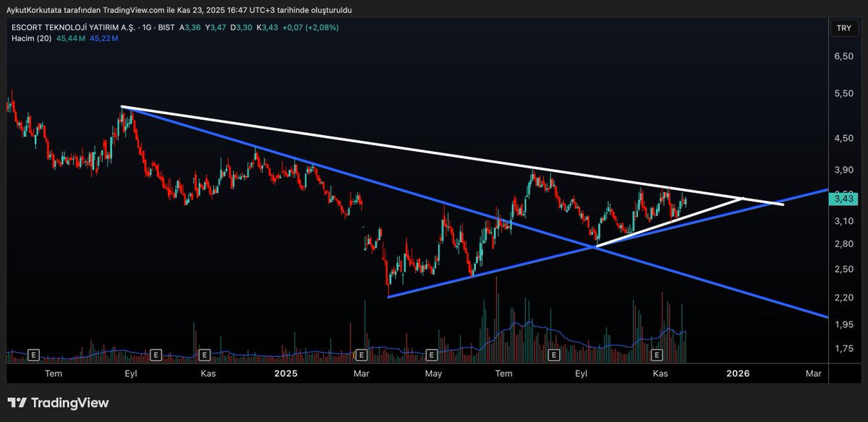Click the current price label 3,43
Screen dimensions: 868x422
[x=843, y=198]
